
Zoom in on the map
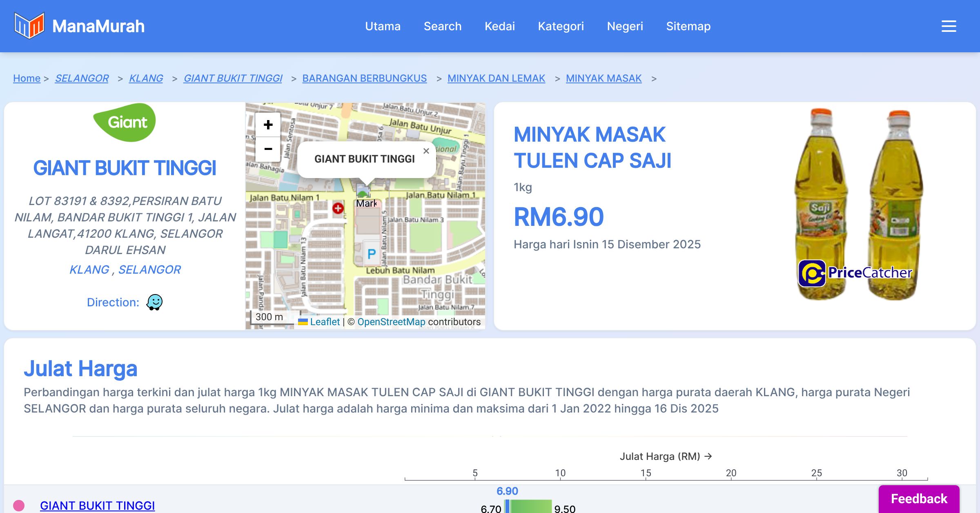pyautogui.click(x=268, y=125)
